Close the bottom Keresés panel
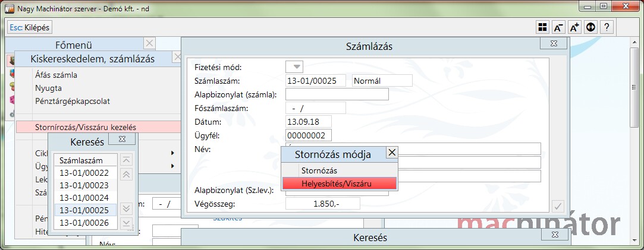The image size is (644, 250). 555,235
